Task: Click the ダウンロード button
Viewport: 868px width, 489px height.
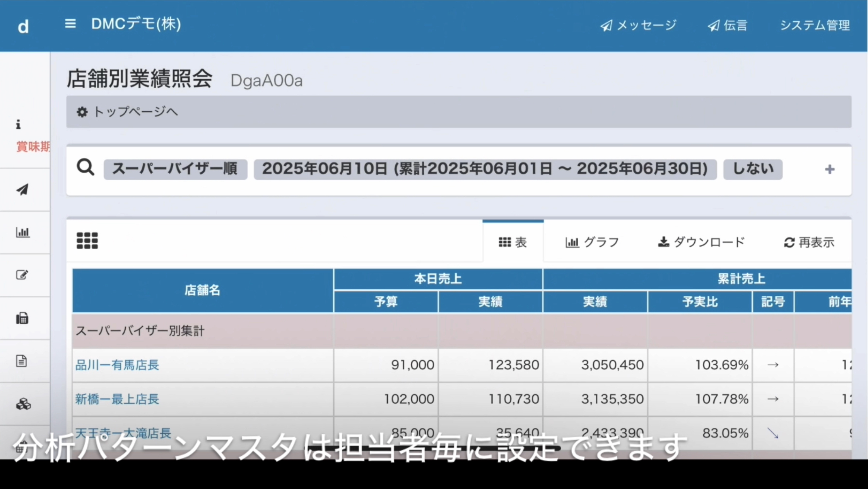Action: [x=701, y=242]
